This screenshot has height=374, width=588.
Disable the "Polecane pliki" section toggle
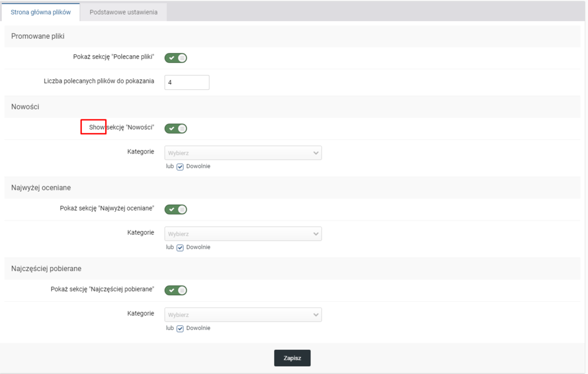click(176, 58)
